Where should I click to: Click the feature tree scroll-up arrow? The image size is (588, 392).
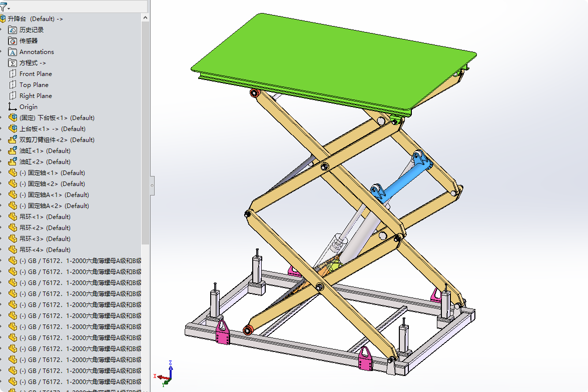click(146, 17)
